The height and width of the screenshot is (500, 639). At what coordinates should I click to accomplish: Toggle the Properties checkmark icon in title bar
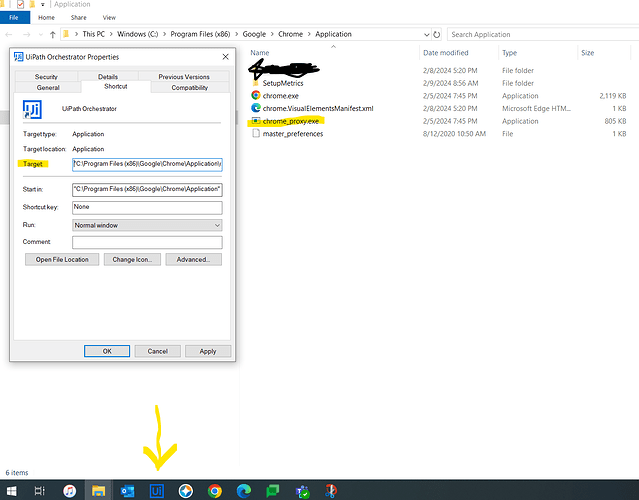20,4
